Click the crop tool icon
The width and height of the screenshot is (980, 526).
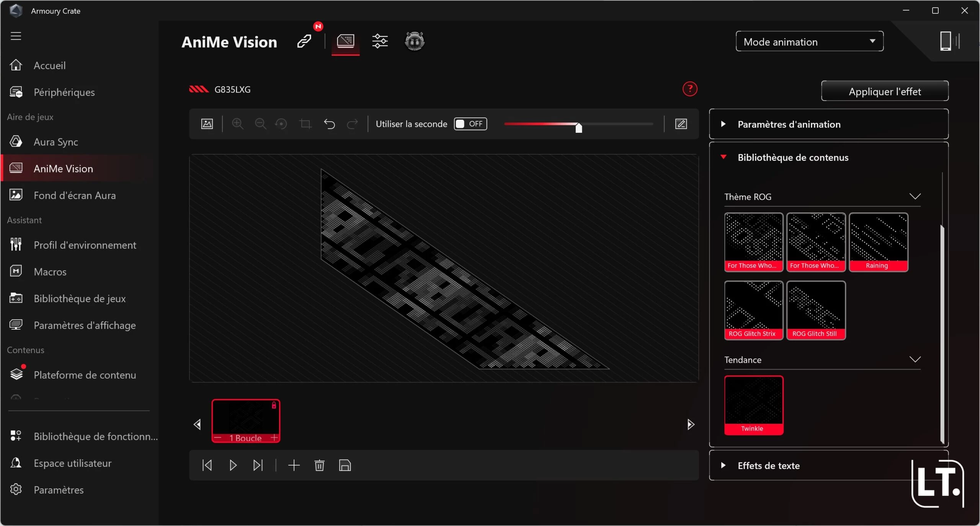click(305, 124)
